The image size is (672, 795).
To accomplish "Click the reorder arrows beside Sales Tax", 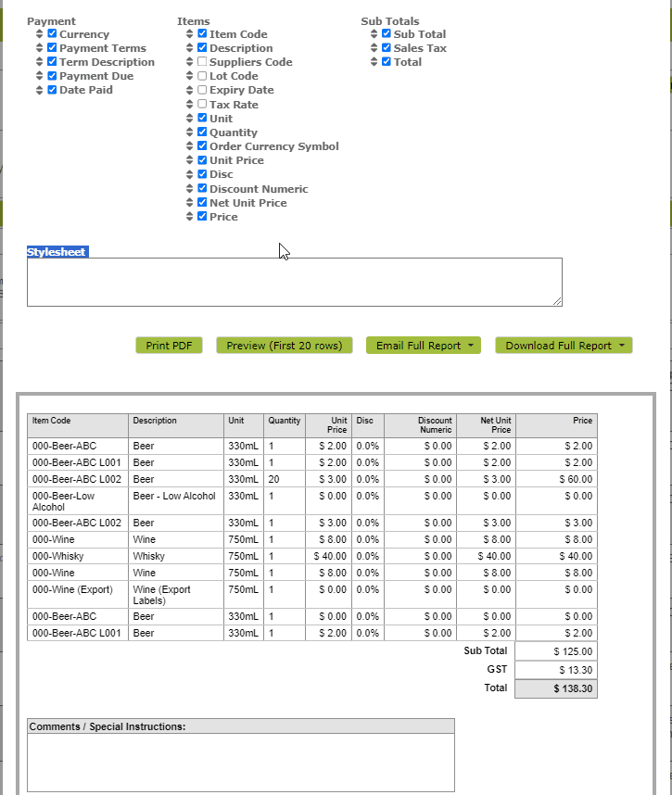I will [x=374, y=47].
